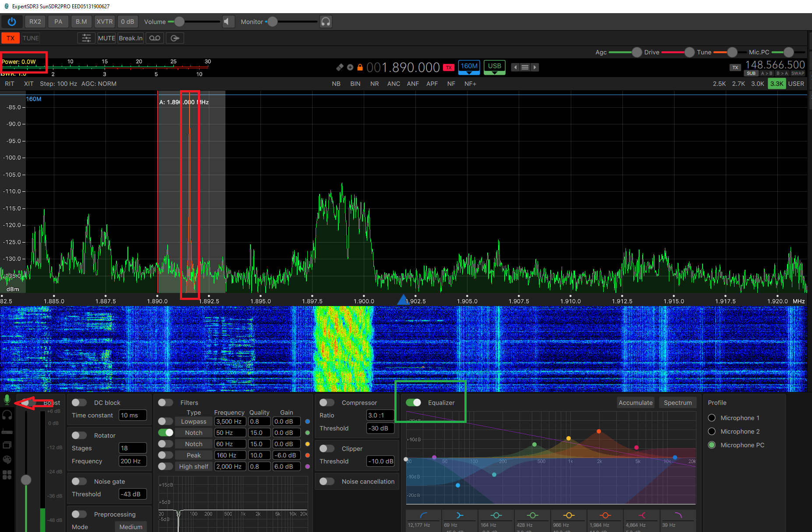Open the Preprocessing Mode dropdown showing Medium
Image resolution: width=812 pixels, height=532 pixels.
point(131,527)
